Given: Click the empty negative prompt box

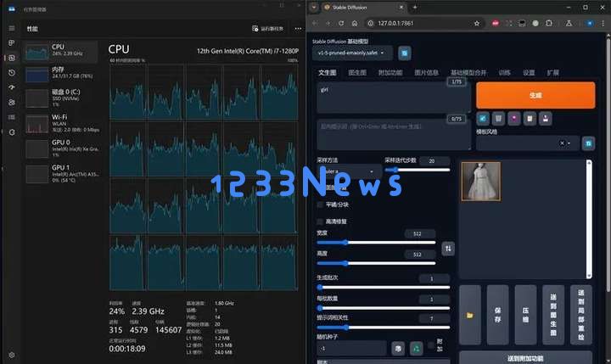Looking at the screenshot, I should [394, 134].
